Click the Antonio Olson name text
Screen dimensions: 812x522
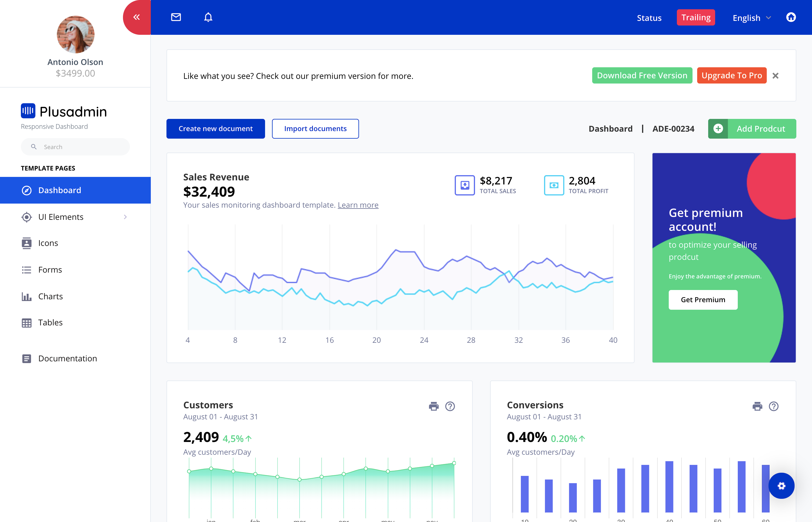75,62
